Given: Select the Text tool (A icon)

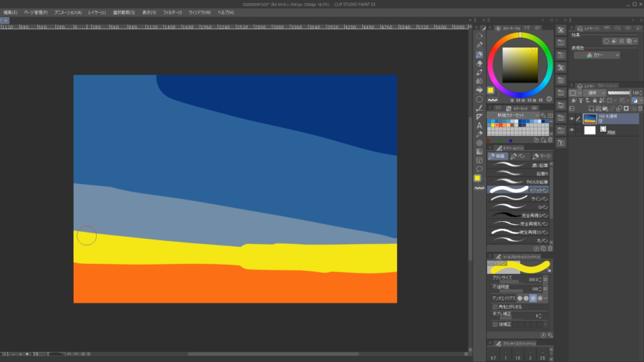Looking at the screenshot, I should click(479, 126).
